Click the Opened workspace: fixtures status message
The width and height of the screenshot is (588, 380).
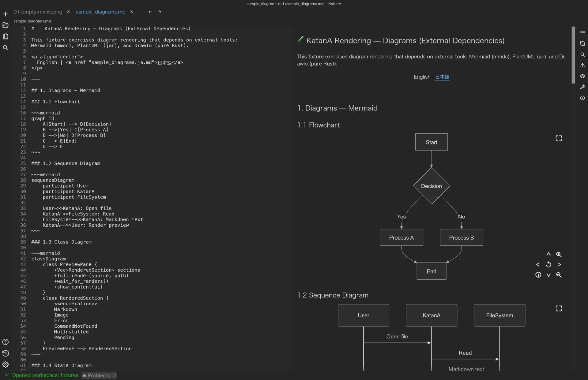click(45, 375)
